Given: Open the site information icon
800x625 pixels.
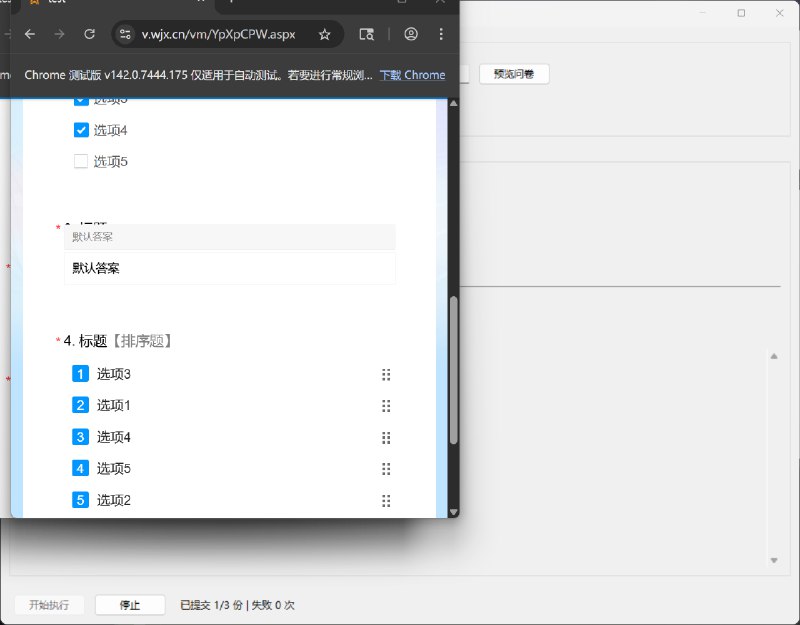Looking at the screenshot, I should (x=125, y=34).
